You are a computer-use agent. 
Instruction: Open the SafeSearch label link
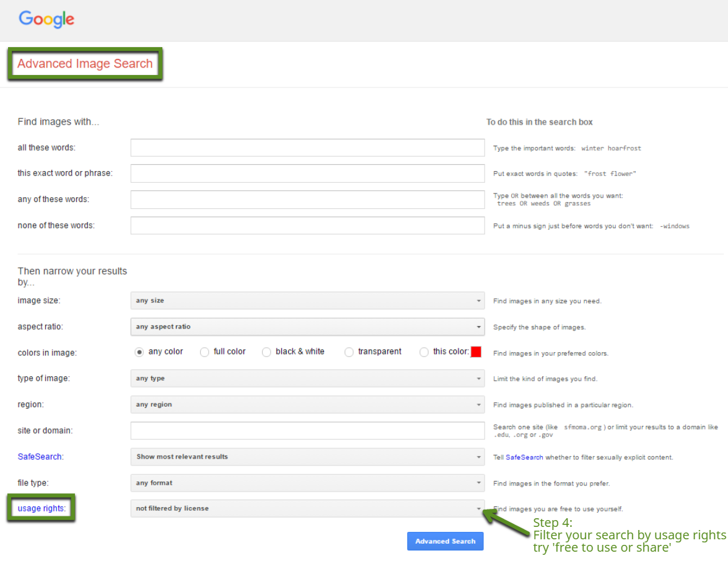pos(40,456)
